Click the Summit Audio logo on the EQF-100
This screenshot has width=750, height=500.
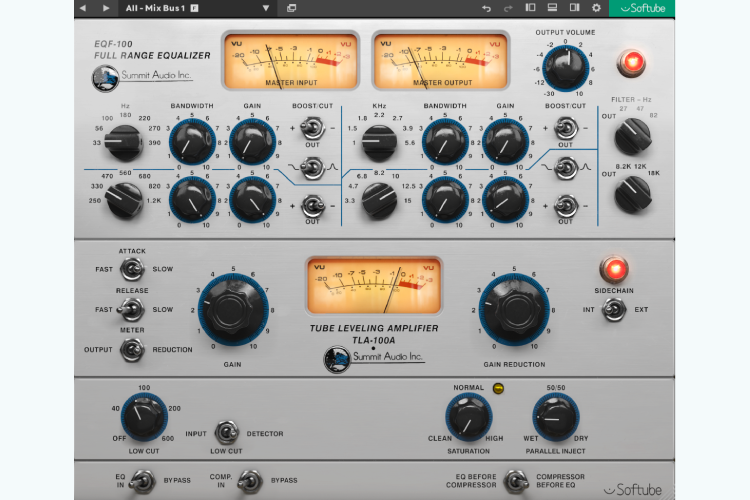click(142, 77)
